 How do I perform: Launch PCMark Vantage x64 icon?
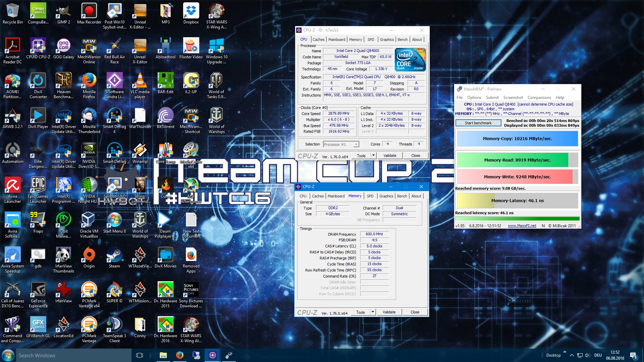(x=89, y=295)
